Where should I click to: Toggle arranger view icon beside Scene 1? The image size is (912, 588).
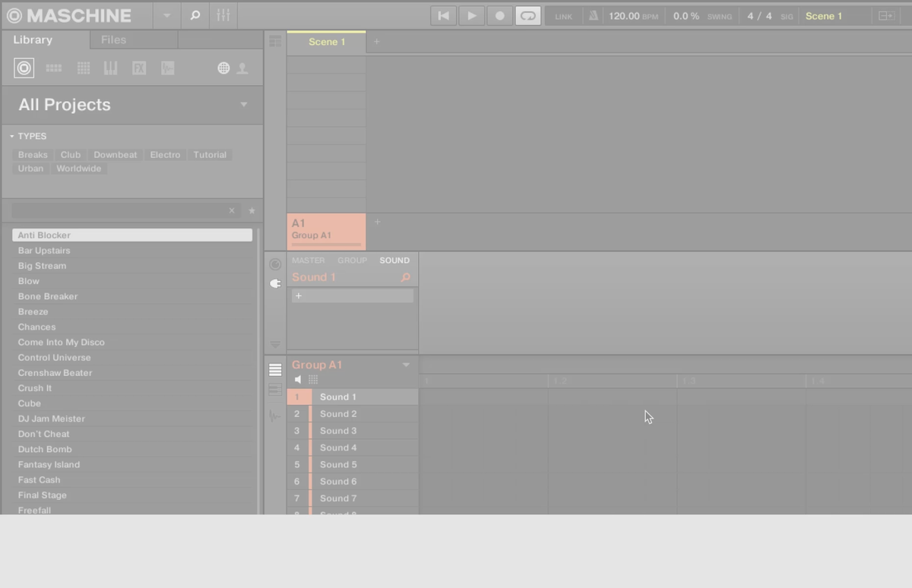(275, 42)
